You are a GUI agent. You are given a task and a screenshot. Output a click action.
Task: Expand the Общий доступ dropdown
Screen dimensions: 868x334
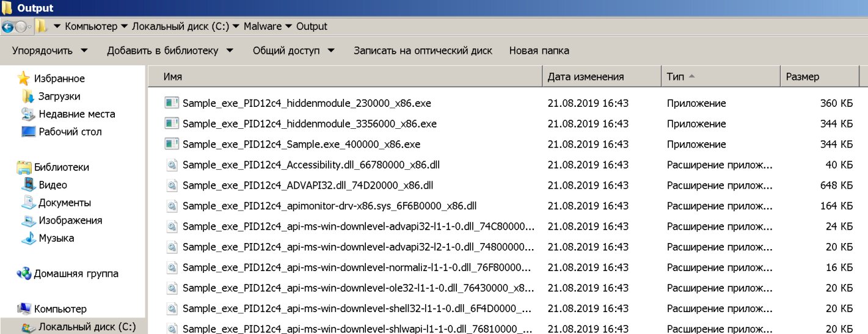(x=293, y=51)
